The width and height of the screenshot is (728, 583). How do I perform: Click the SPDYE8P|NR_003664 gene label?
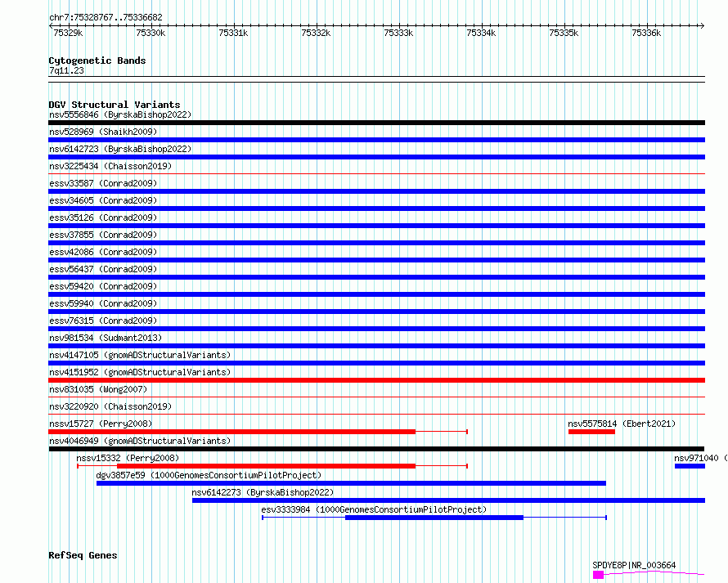pyautogui.click(x=634, y=565)
